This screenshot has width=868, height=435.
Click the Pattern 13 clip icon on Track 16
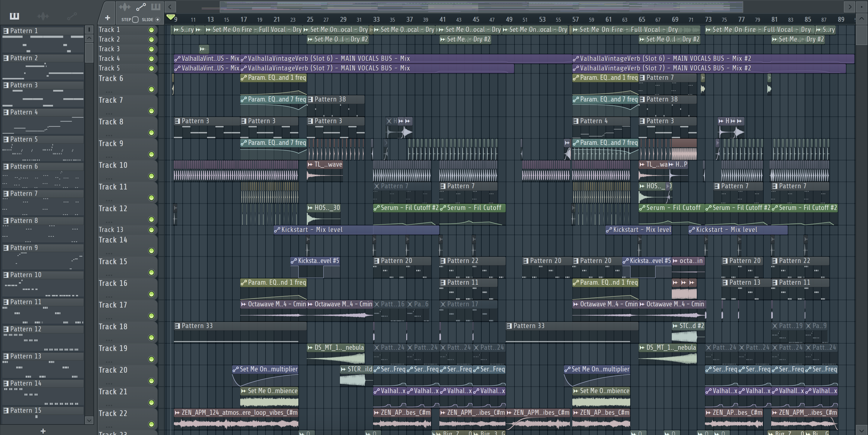click(725, 283)
